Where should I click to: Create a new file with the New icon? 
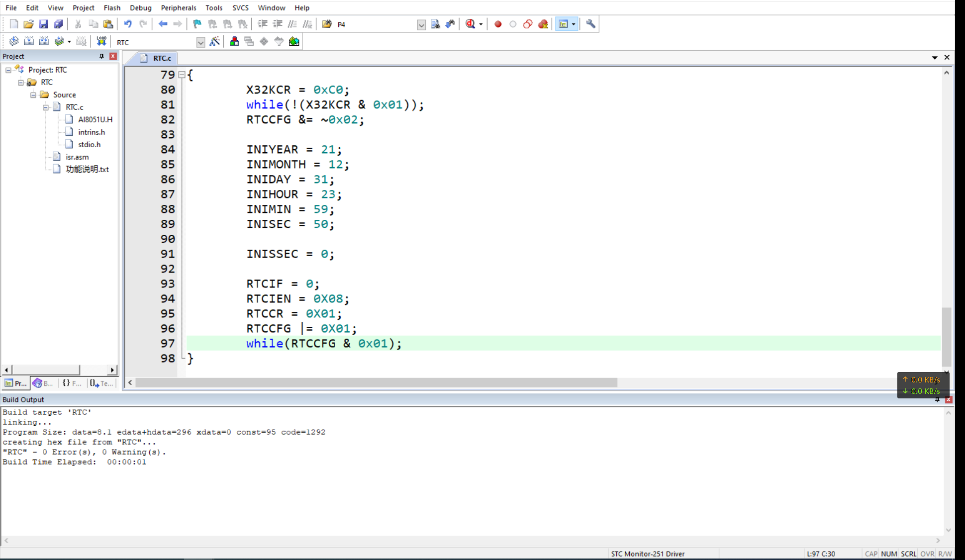(14, 24)
